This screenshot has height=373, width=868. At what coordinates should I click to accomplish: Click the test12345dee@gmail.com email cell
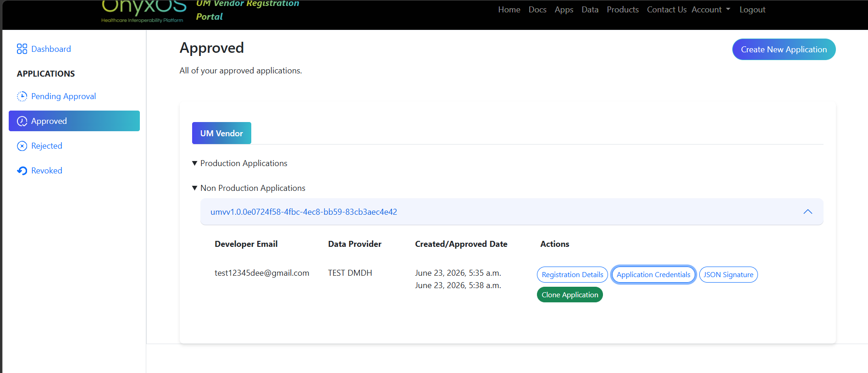click(x=262, y=273)
